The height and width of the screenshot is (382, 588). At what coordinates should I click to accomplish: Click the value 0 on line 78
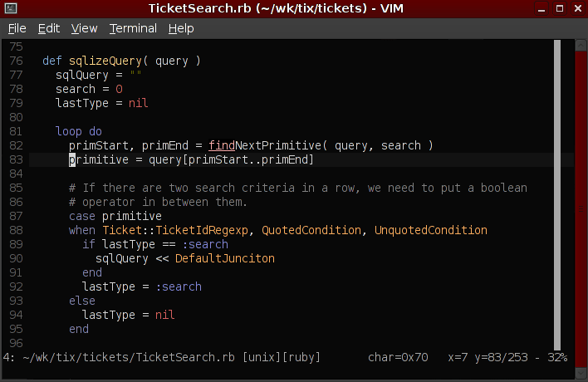click(119, 89)
